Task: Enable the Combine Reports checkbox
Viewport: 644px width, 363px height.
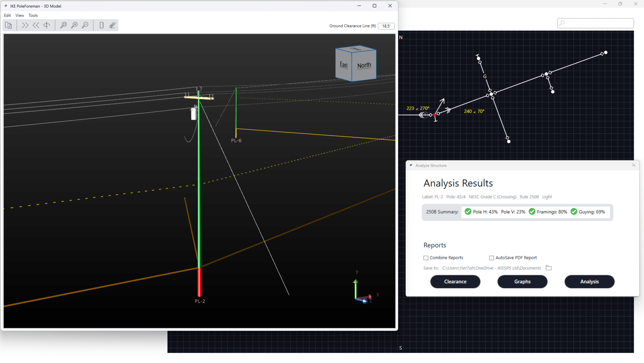Action: (x=426, y=258)
